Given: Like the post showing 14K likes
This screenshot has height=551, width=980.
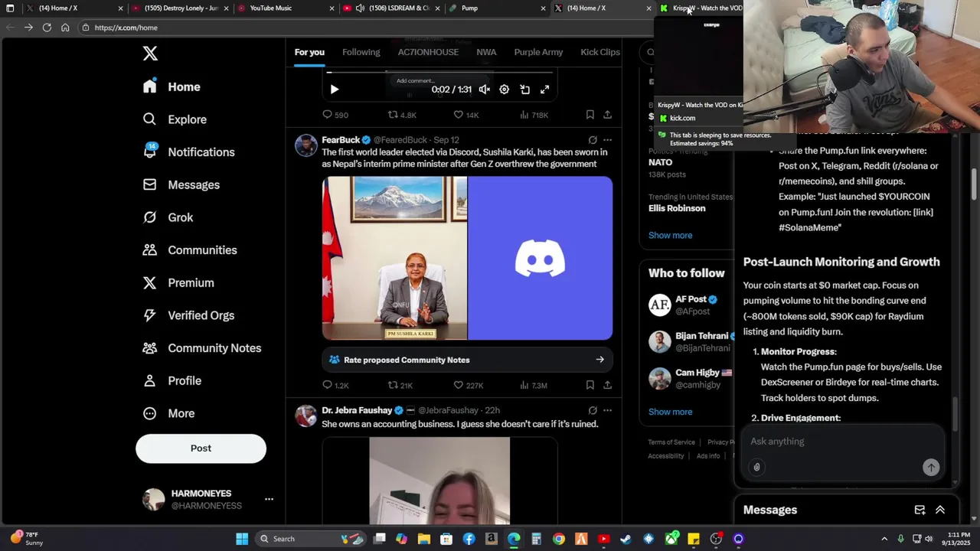Looking at the screenshot, I should [x=465, y=115].
